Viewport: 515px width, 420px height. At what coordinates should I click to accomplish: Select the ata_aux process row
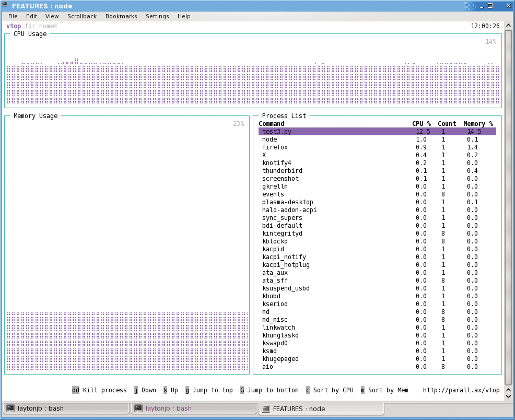[x=377, y=273]
